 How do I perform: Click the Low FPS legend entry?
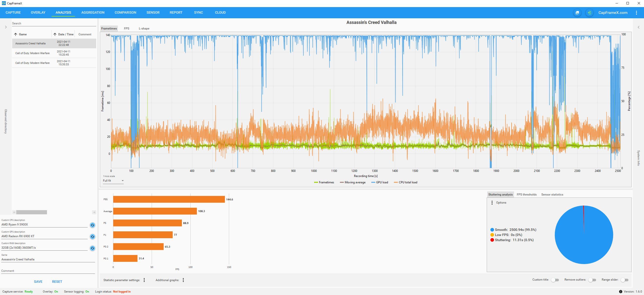pyautogui.click(x=506, y=235)
